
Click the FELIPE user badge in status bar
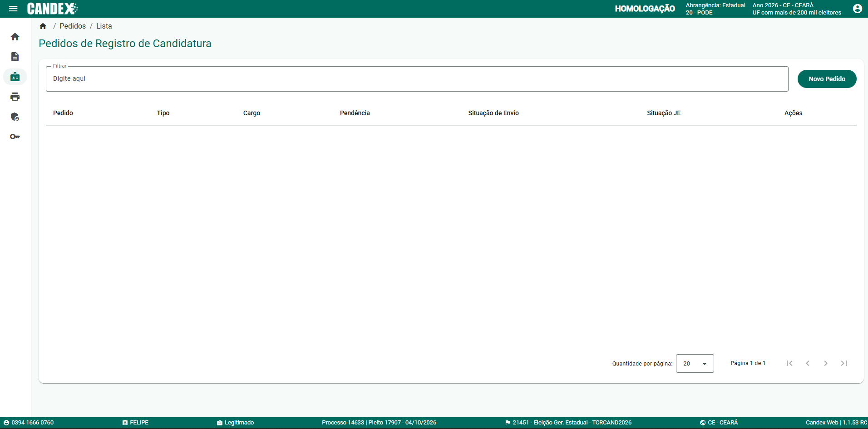pos(135,423)
